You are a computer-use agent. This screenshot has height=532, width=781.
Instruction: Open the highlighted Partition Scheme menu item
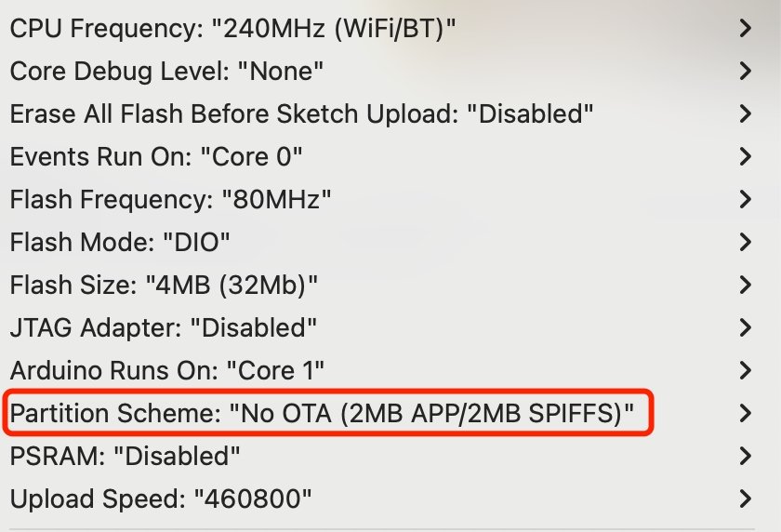328,414
